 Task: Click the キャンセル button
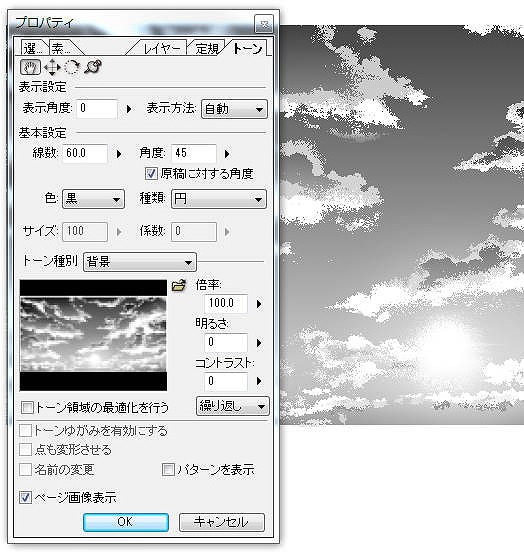tap(222, 522)
